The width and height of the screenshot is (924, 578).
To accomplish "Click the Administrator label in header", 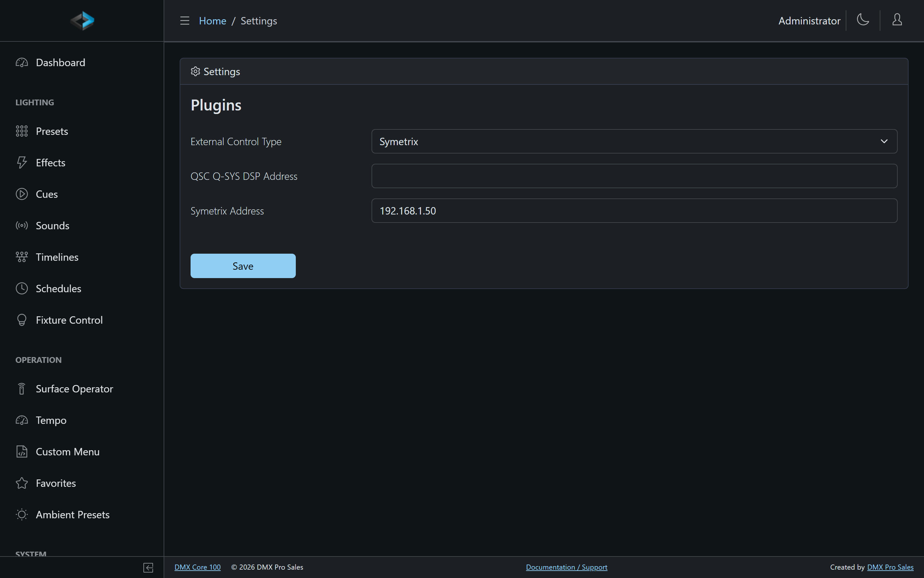I will pyautogui.click(x=809, y=21).
